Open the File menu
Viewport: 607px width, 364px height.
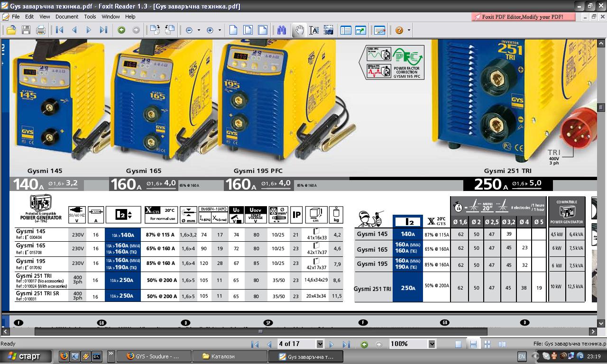[x=16, y=17]
